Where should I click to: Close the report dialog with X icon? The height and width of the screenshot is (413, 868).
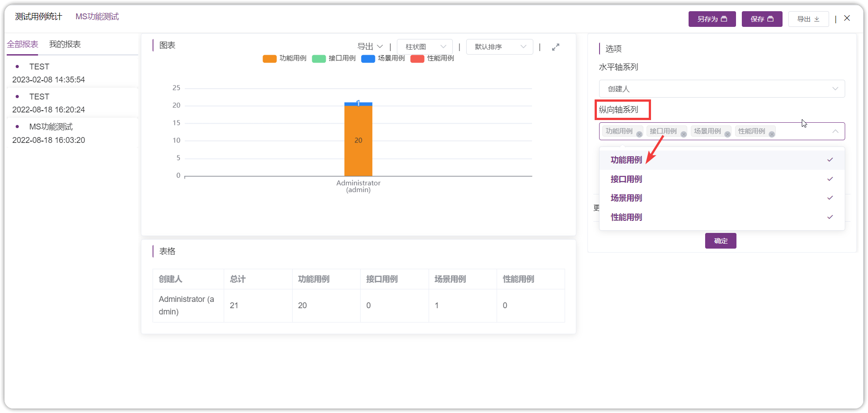(847, 18)
